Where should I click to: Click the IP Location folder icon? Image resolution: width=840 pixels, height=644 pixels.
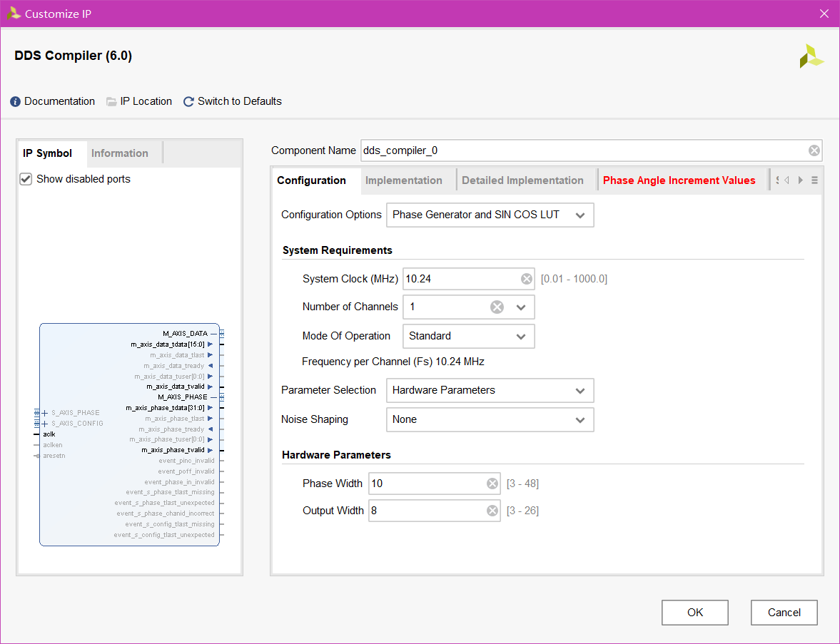point(111,102)
